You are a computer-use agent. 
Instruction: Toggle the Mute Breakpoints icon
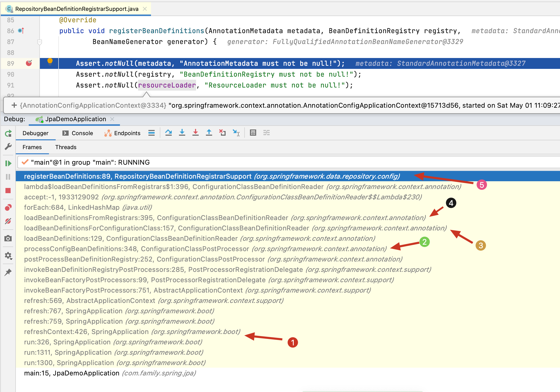pos(8,221)
